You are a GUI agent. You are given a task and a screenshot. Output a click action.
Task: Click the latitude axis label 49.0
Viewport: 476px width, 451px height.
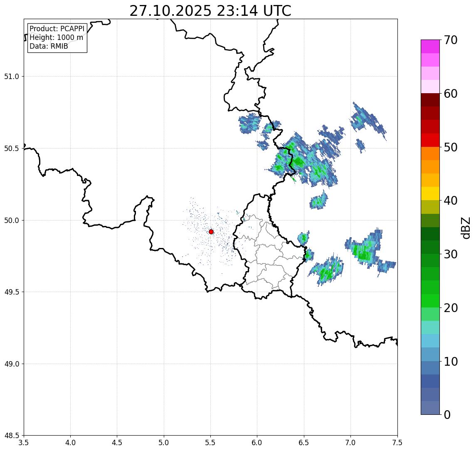tap(12, 364)
